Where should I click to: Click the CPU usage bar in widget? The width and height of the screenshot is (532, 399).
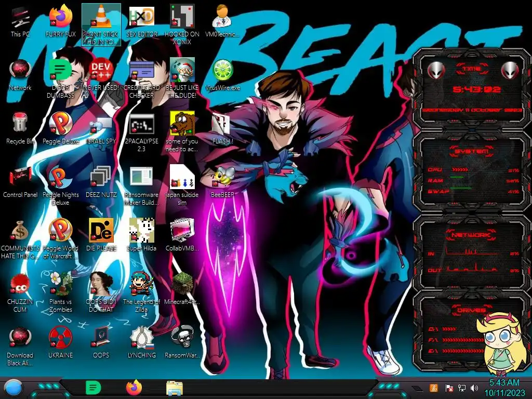pyautogui.click(x=460, y=169)
